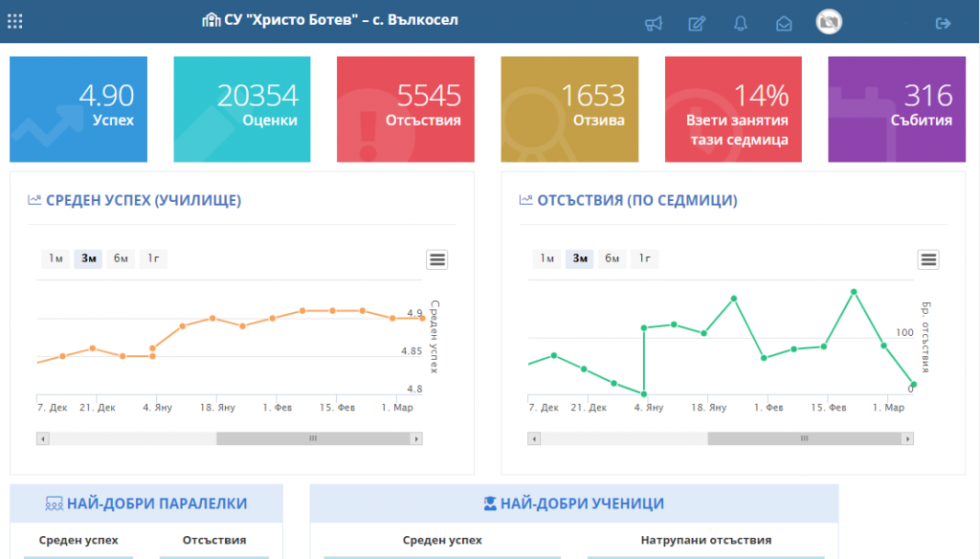980x559 pixels.
Task: Open the Отсъствия tab under best classes
Action: pyautogui.click(x=214, y=540)
